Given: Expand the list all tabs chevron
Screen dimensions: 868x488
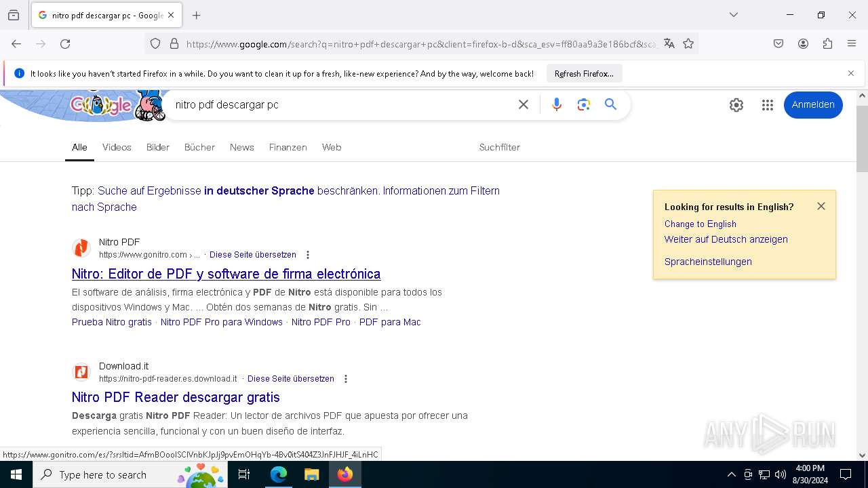Looking at the screenshot, I should tap(734, 15).
